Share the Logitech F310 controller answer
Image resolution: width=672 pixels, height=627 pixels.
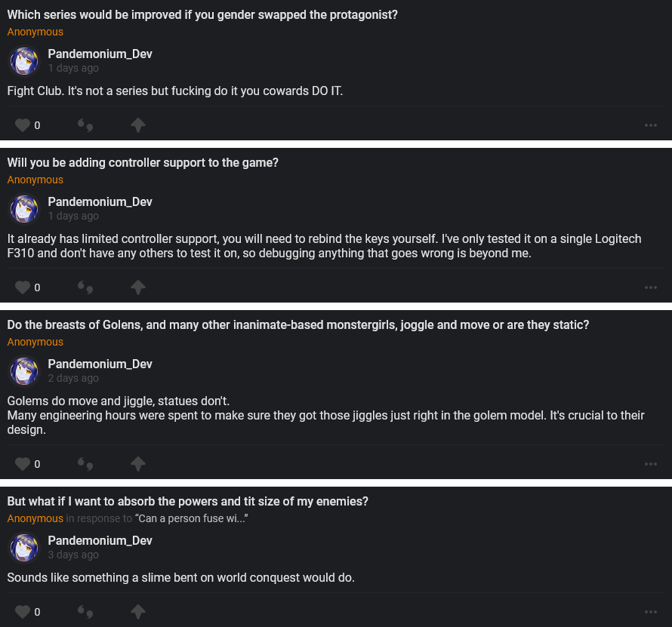[x=138, y=287]
